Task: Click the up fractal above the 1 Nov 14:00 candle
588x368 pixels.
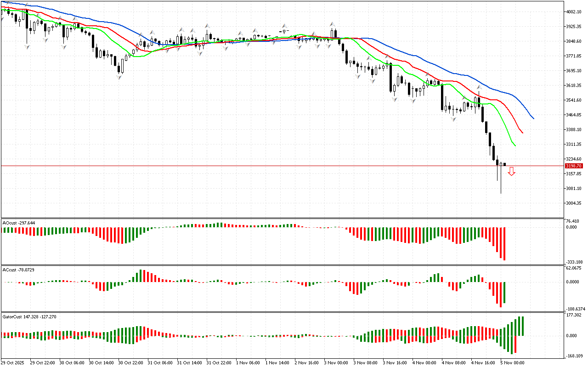Action: [x=284, y=26]
